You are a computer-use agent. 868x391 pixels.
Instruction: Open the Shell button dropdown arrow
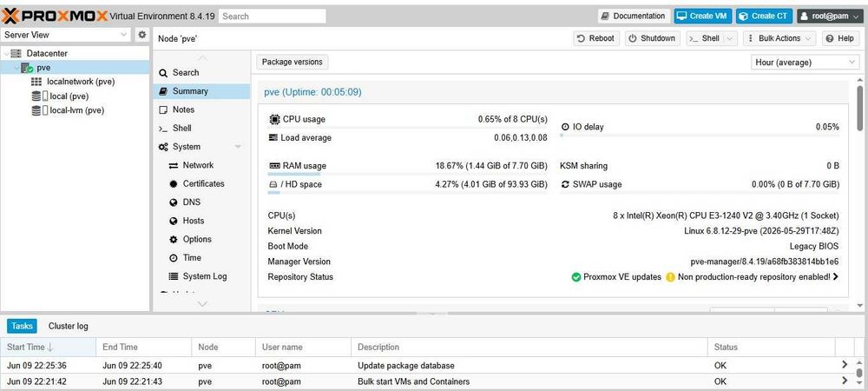[730, 38]
